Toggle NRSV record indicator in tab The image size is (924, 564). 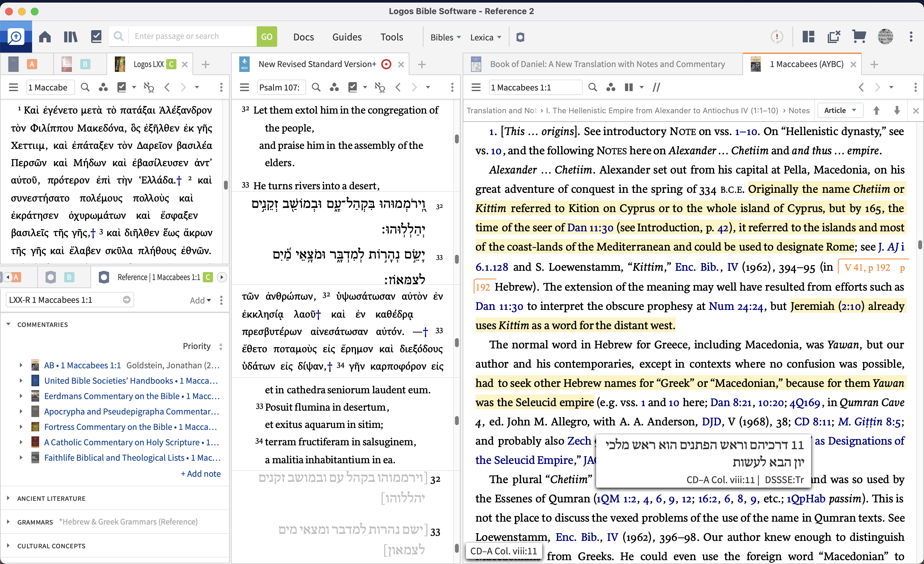pyautogui.click(x=386, y=64)
